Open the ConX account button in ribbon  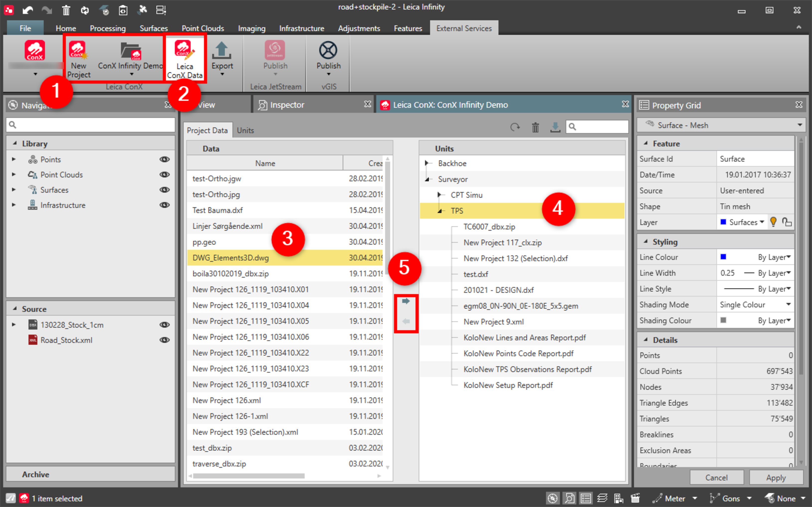point(35,58)
